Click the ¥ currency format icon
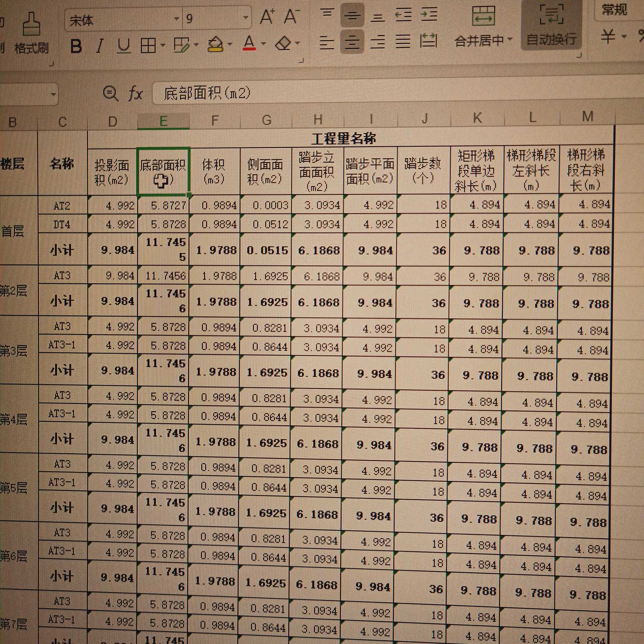The image size is (644, 644). [x=608, y=37]
